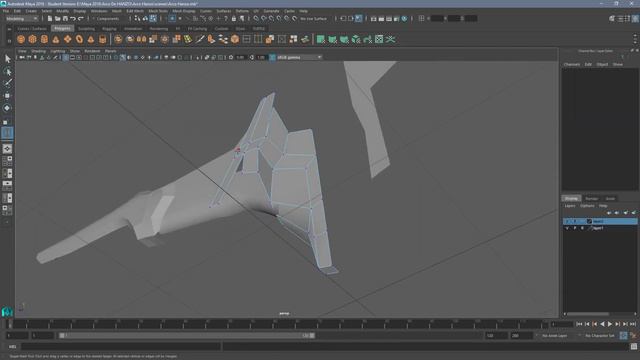Select the Move tool in toolbox
Image resolution: width=640 pixels, height=360 pixels.
tap(7, 96)
